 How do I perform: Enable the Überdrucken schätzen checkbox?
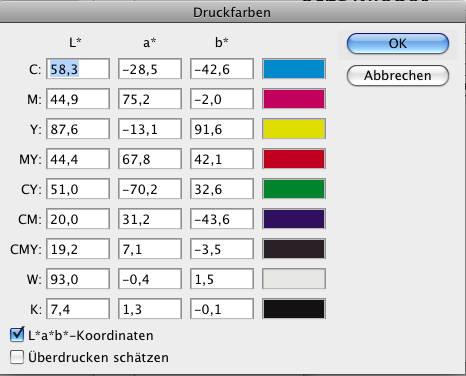click(17, 357)
